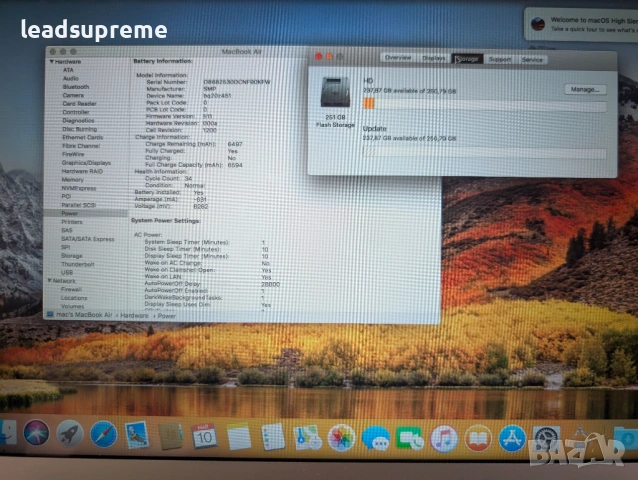Viewport: 638px width, 480px height.
Task: Select Disc Burning in sidebar
Action: (80, 129)
